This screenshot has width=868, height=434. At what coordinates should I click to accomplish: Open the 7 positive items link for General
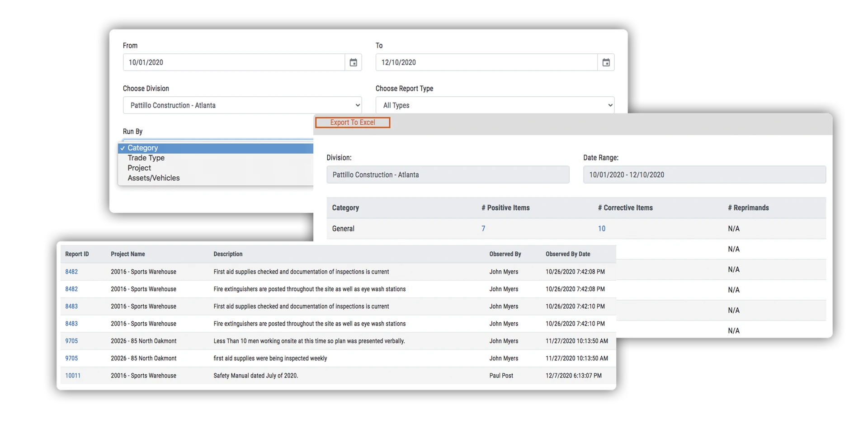pyautogui.click(x=483, y=229)
